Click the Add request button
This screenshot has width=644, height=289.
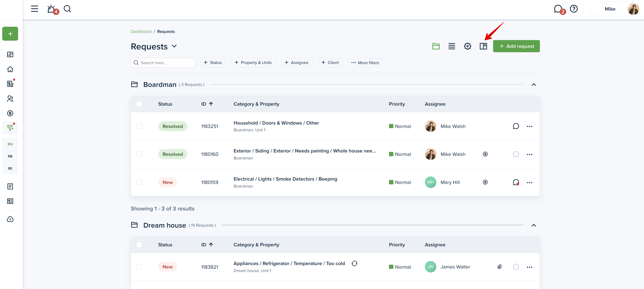[x=516, y=46]
